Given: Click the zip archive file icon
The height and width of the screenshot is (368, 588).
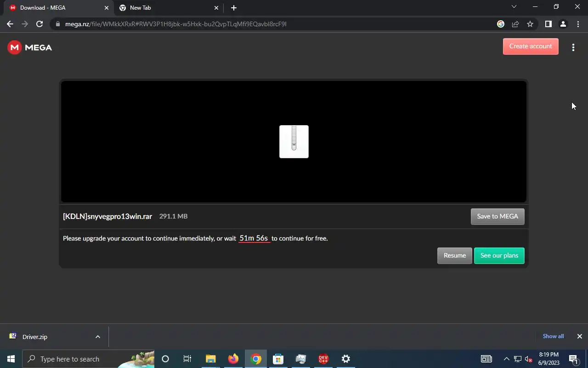Looking at the screenshot, I should click(x=294, y=142).
